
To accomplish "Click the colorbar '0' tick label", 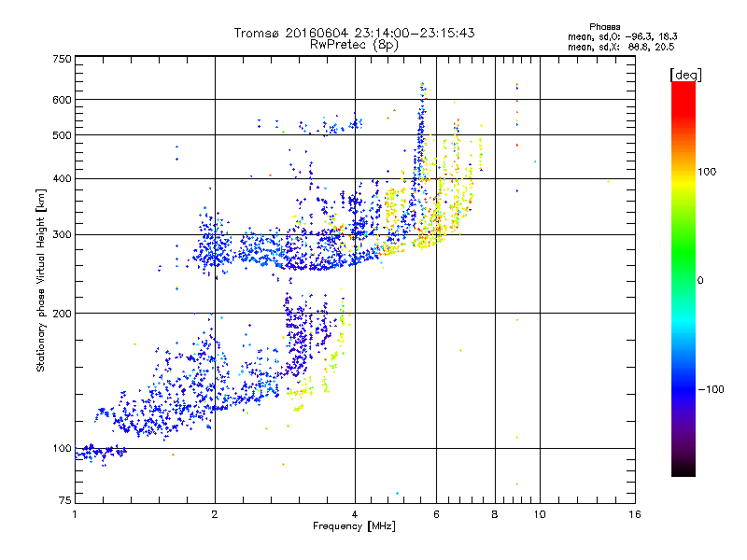I will pos(699,281).
